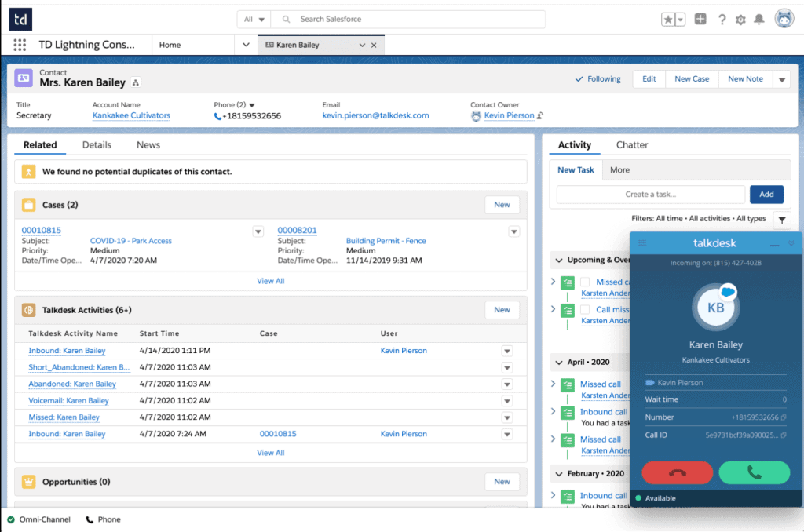Click the New Case button
This screenshot has width=804, height=532.
[x=692, y=79]
